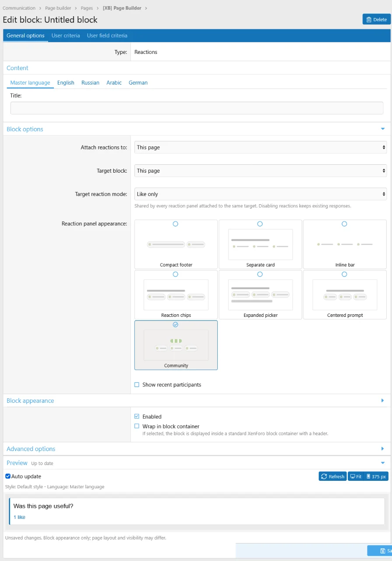This screenshot has height=561, width=392.
Task: Click the Save button at bottom right
Action: (379, 551)
